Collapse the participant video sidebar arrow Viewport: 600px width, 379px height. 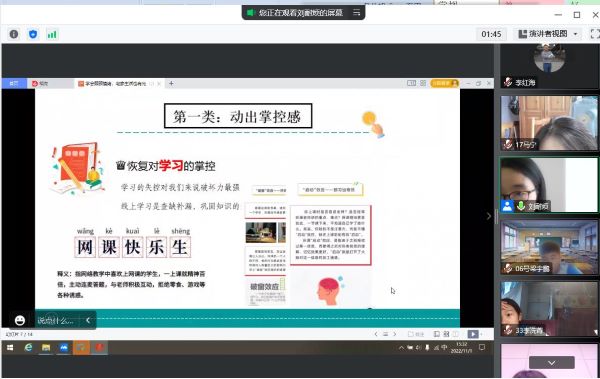tap(489, 216)
